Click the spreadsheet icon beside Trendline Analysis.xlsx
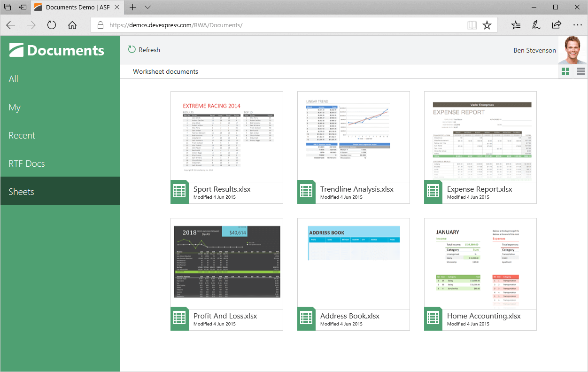 (x=306, y=192)
